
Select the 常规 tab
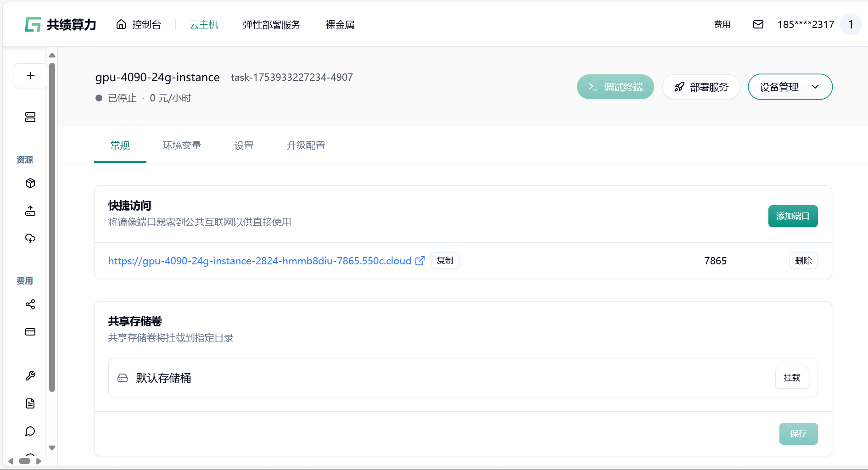tap(120, 145)
